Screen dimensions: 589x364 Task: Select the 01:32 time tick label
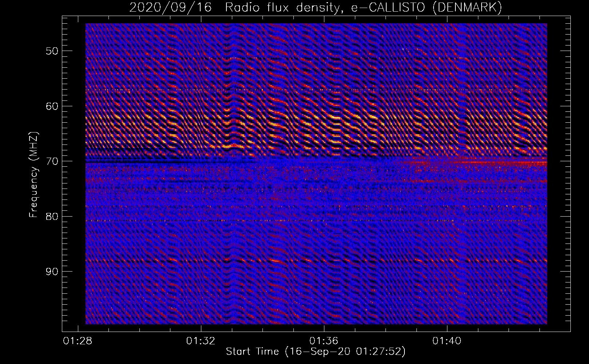pos(201,341)
